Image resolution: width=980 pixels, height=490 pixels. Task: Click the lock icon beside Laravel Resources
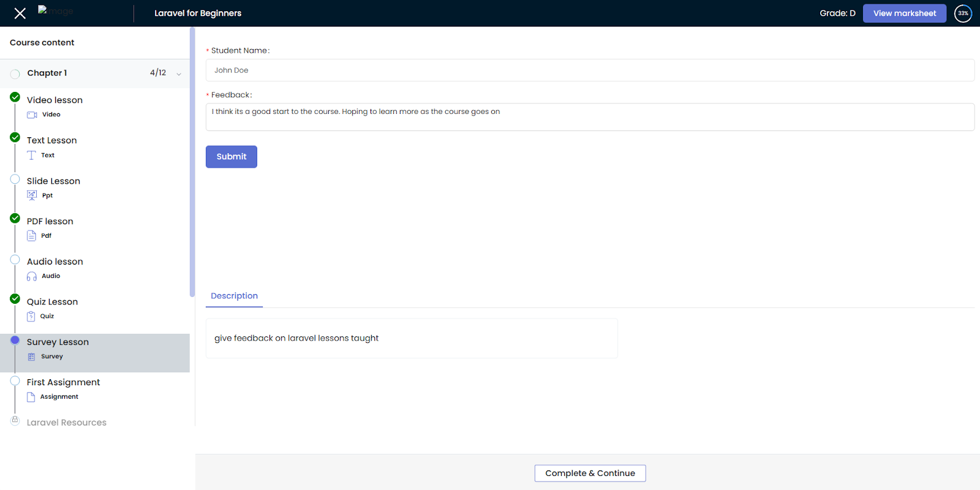coord(15,420)
